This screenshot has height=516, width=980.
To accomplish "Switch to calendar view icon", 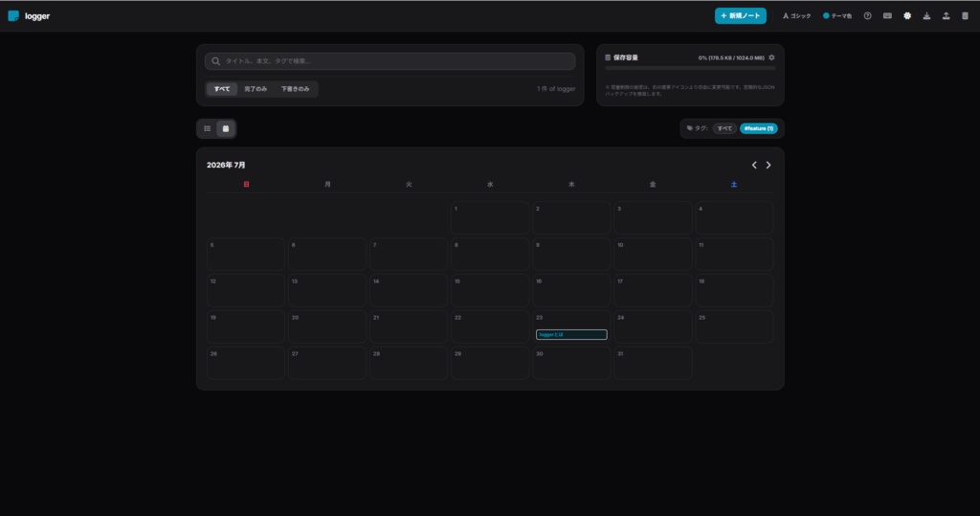I will [x=226, y=129].
